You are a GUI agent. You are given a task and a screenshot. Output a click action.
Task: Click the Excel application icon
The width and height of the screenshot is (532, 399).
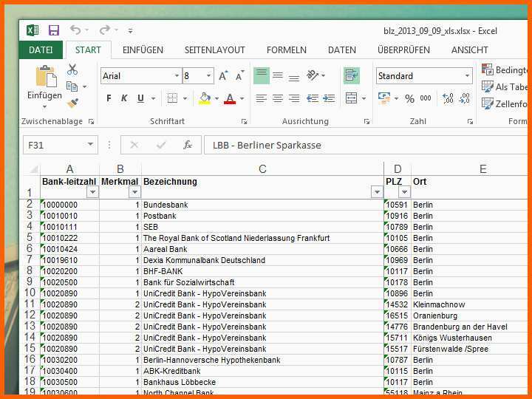(x=33, y=30)
